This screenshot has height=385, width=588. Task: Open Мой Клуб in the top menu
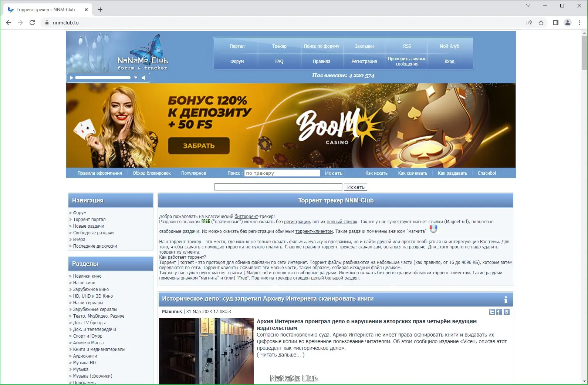click(449, 46)
